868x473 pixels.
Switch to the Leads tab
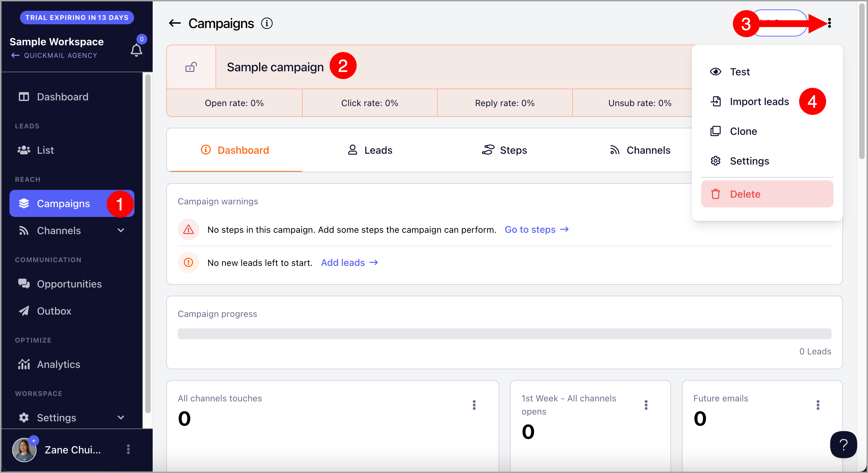370,150
